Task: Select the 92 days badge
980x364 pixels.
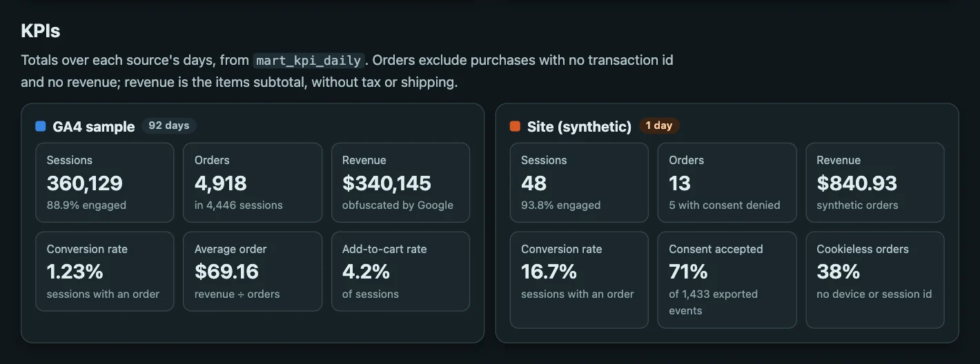Action: click(x=169, y=125)
